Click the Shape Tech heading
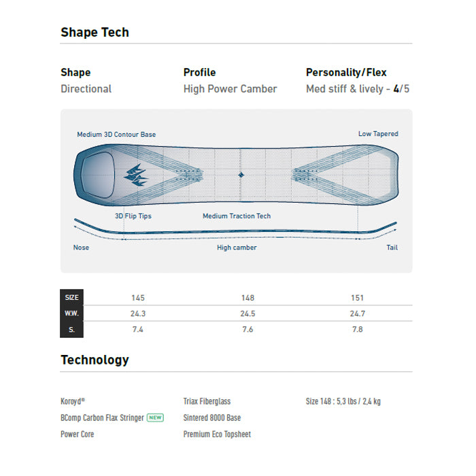Screen dimensions: 476x476 pos(95,32)
